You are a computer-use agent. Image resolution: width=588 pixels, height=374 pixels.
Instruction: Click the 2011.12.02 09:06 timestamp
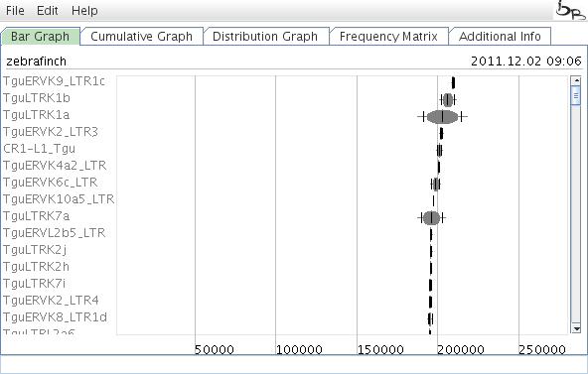tap(526, 62)
